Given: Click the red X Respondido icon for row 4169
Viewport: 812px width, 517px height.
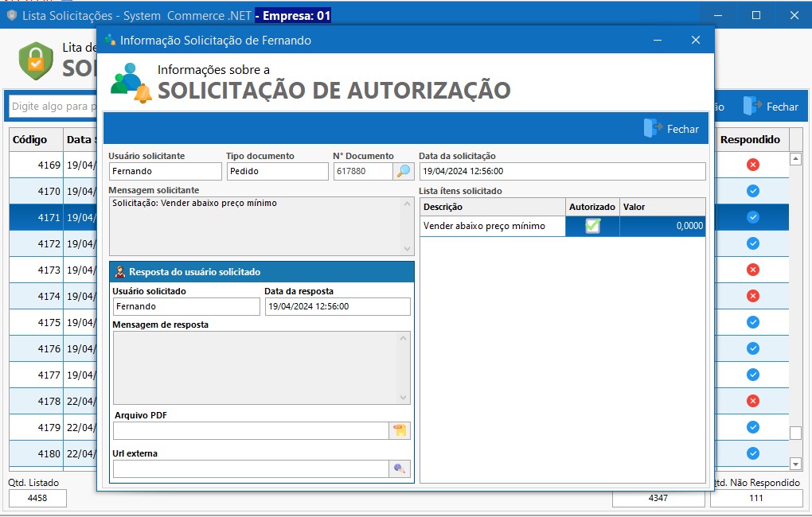Looking at the screenshot, I should pos(751,165).
